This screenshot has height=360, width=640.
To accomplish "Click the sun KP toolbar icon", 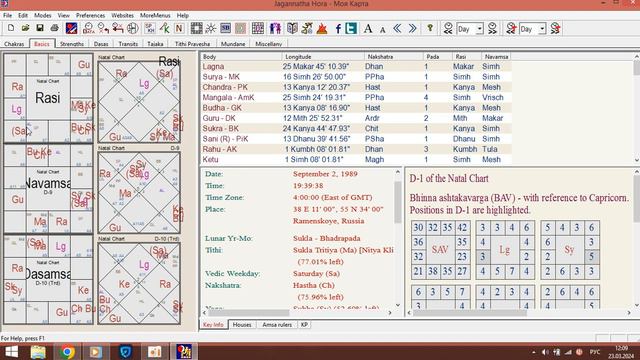I will [x=211, y=28].
